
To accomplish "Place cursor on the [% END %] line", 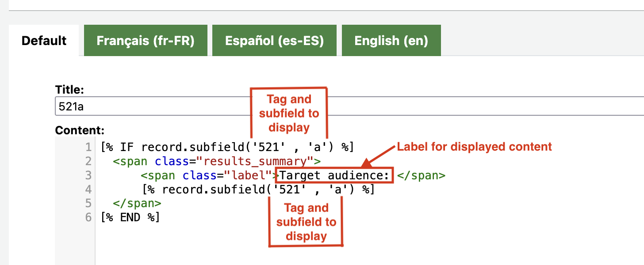I will [130, 218].
